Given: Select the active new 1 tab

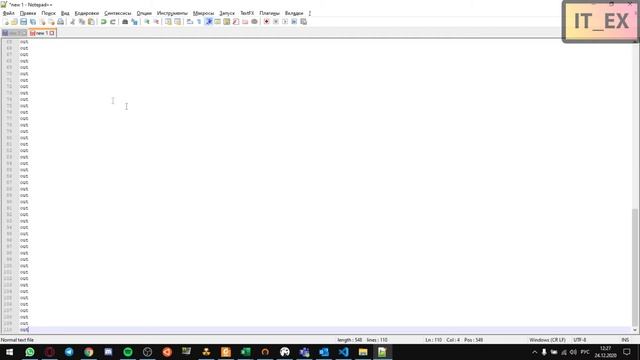Looking at the screenshot, I should click(42, 33).
